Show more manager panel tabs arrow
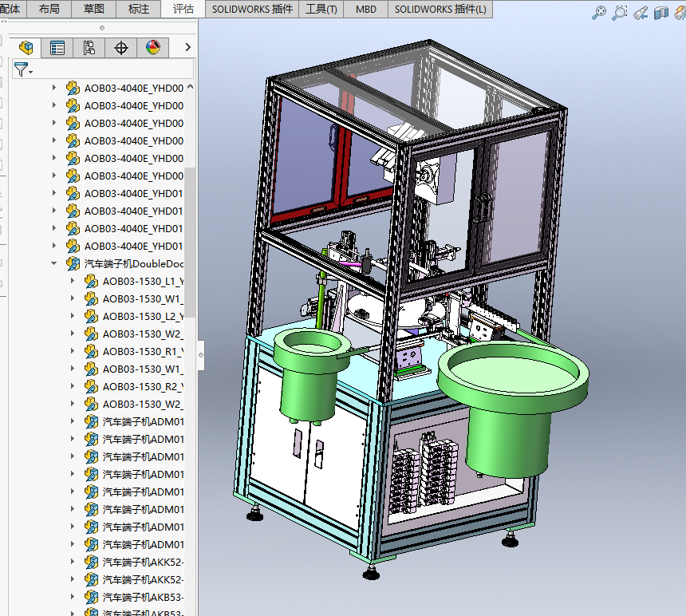The image size is (686, 616). click(188, 48)
